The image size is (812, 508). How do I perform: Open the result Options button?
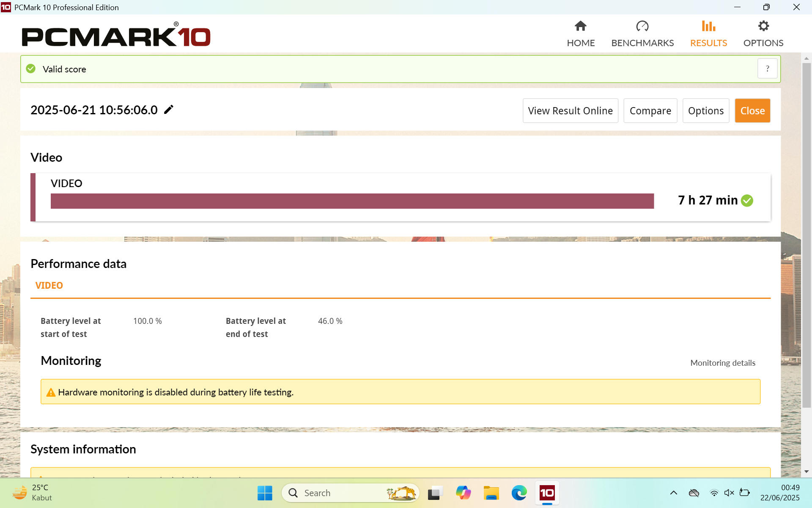(705, 111)
